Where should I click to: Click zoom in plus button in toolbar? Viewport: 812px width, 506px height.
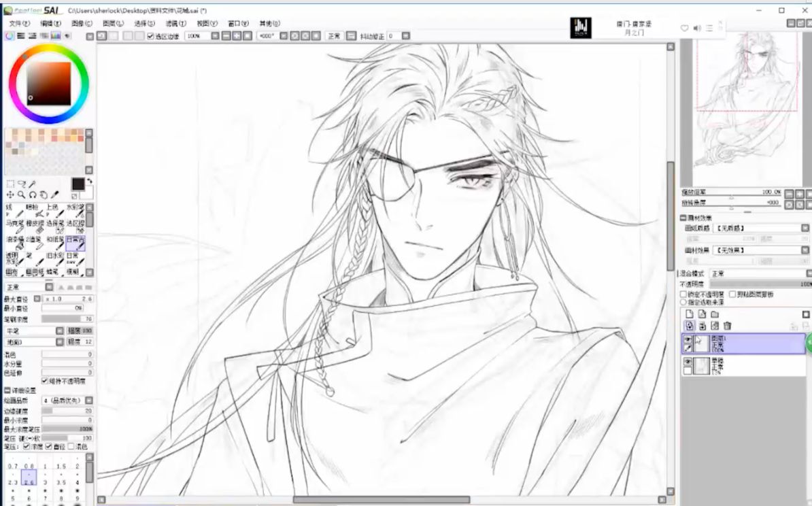point(237,36)
